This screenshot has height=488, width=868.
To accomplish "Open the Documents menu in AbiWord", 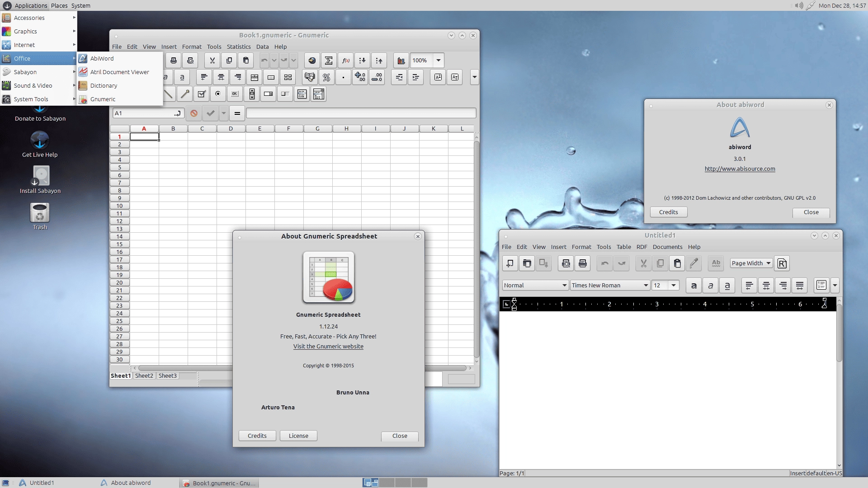I will (667, 247).
